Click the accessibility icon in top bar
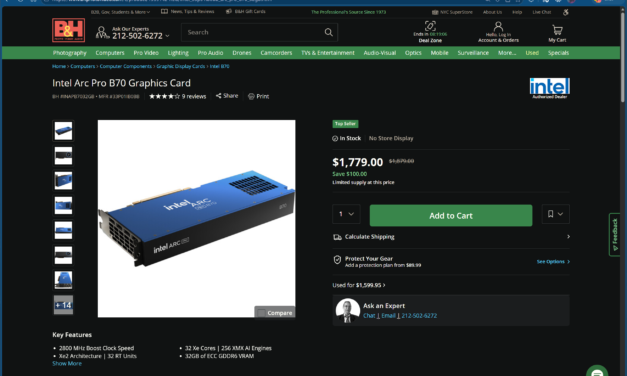This screenshot has width=627, height=376. (x=566, y=12)
